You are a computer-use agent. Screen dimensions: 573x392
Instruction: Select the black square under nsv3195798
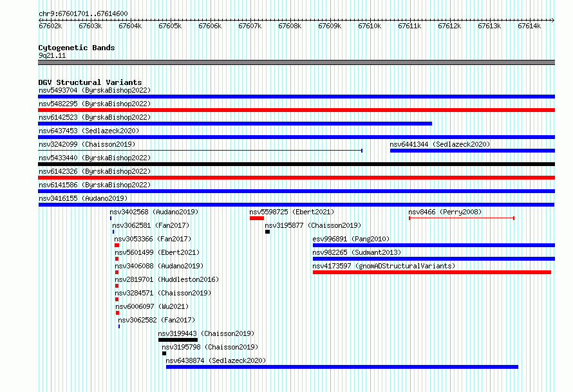[x=164, y=353]
